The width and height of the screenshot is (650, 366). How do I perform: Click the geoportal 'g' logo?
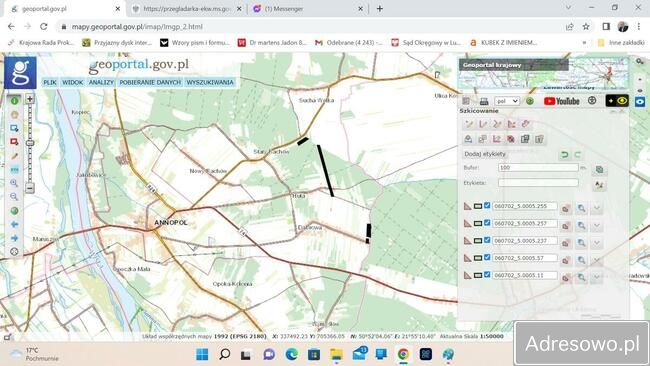point(20,73)
